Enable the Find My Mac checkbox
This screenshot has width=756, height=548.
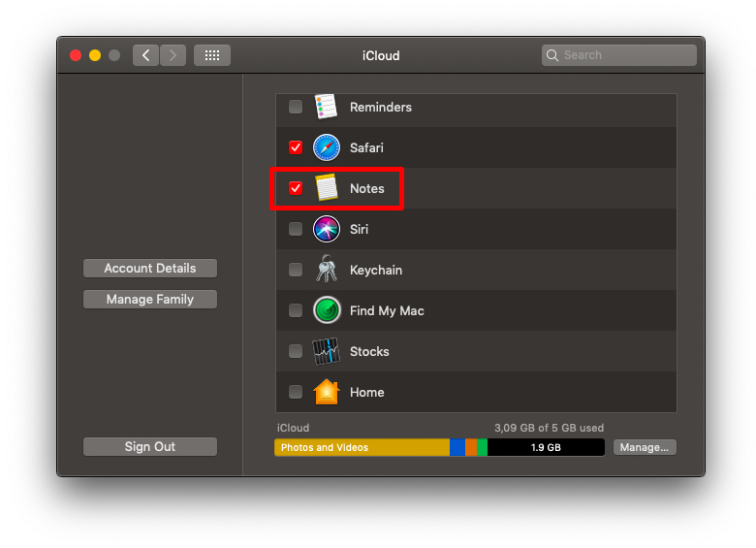296,310
